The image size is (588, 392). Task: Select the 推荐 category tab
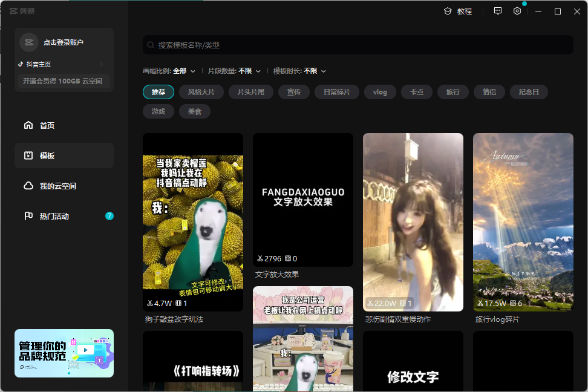(x=158, y=92)
